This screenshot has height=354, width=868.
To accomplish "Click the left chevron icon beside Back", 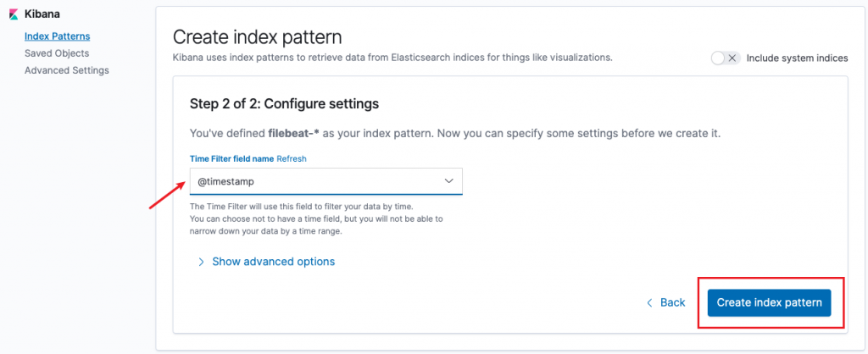I will tap(650, 302).
